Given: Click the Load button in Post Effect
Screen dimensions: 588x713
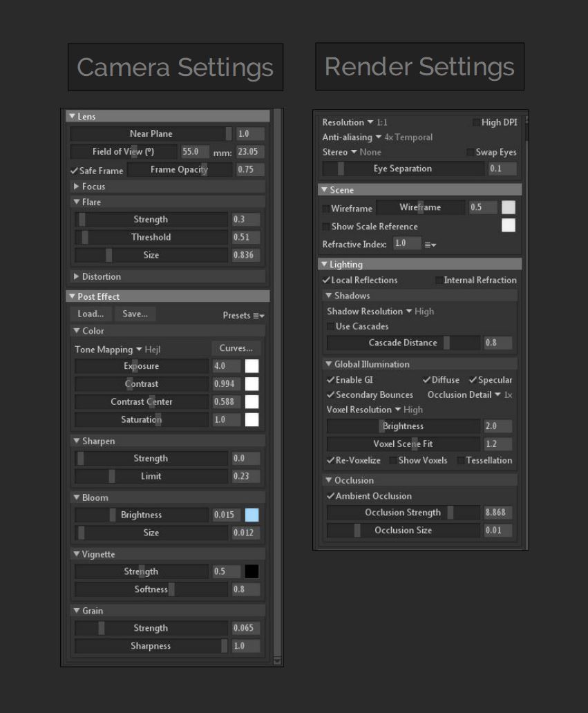Looking at the screenshot, I should [91, 314].
